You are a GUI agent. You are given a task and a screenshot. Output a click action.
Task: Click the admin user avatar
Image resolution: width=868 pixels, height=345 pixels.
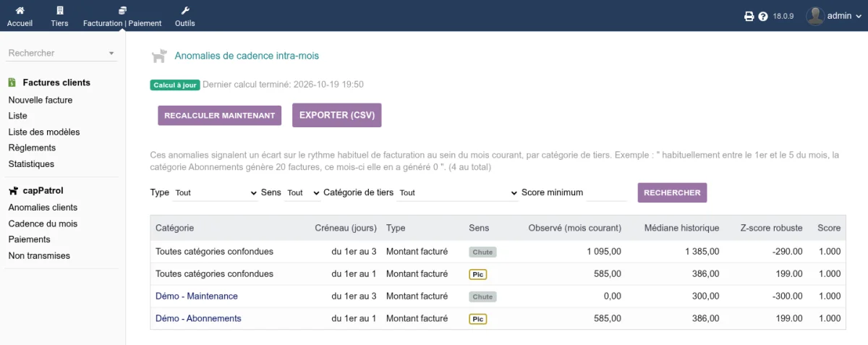pyautogui.click(x=815, y=16)
